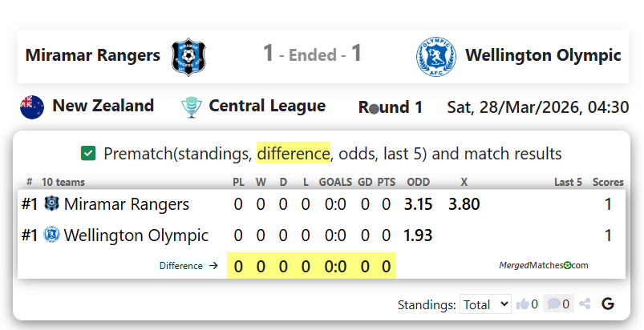
Task: Click the Google search icon
Action: [608, 304]
